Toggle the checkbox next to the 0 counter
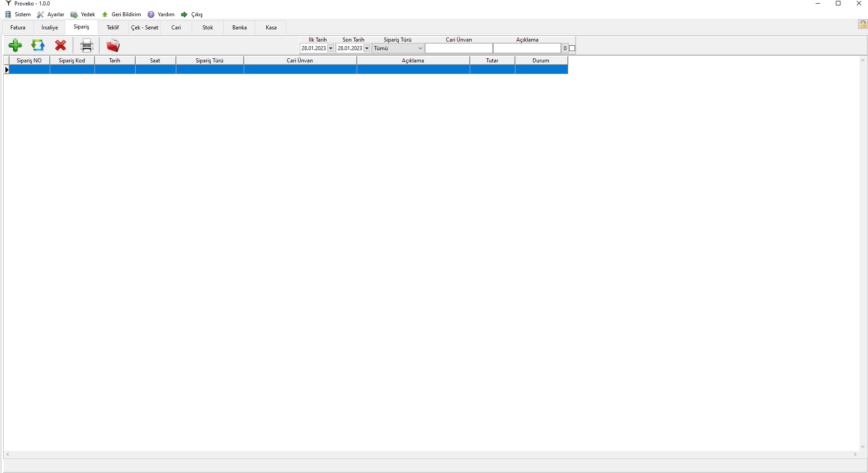This screenshot has width=868, height=473. [572, 48]
